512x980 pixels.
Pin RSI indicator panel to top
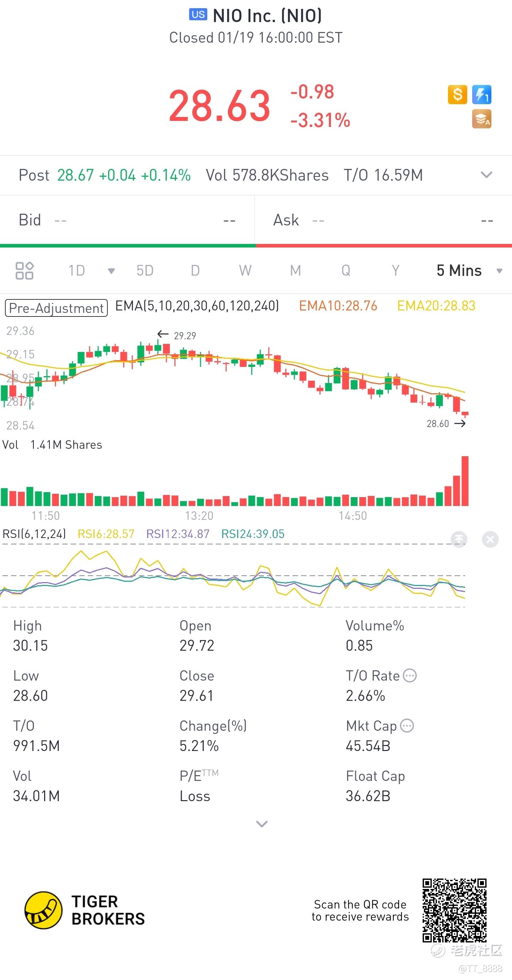pyautogui.click(x=459, y=539)
